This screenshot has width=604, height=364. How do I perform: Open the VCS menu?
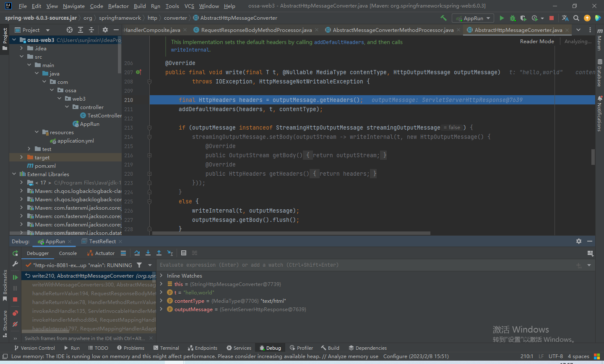[x=189, y=6]
